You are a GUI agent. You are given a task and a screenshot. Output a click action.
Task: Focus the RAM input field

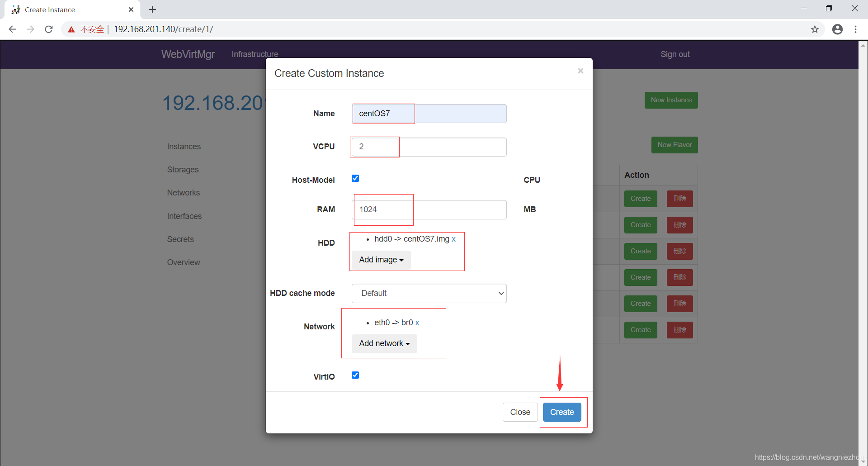point(429,209)
